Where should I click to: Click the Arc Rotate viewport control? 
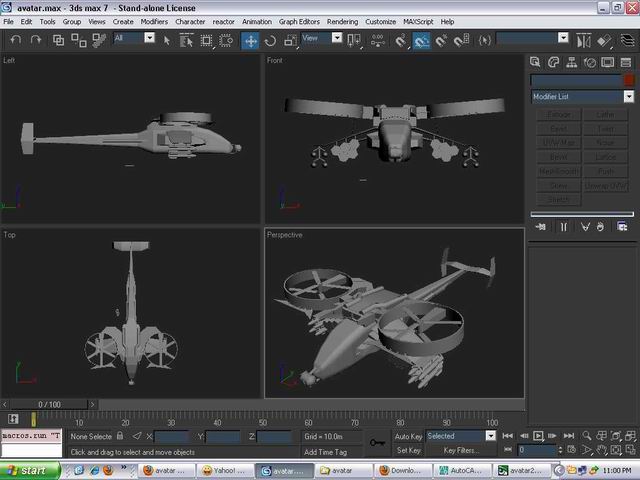[616, 450]
